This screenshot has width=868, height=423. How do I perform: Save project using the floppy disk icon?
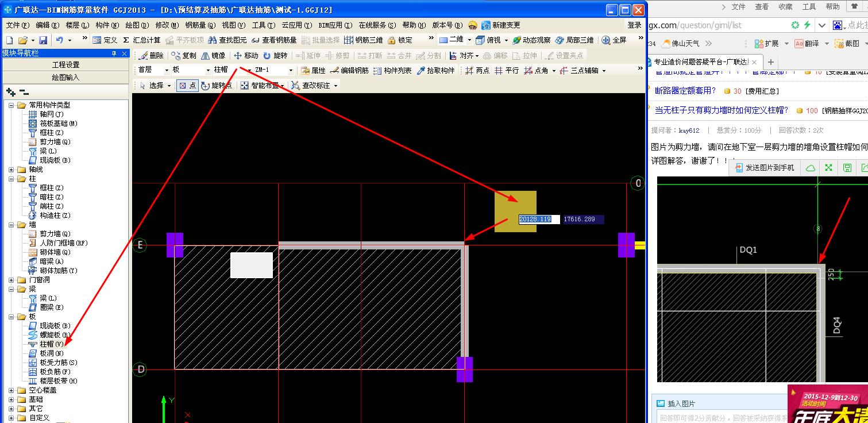coord(43,40)
